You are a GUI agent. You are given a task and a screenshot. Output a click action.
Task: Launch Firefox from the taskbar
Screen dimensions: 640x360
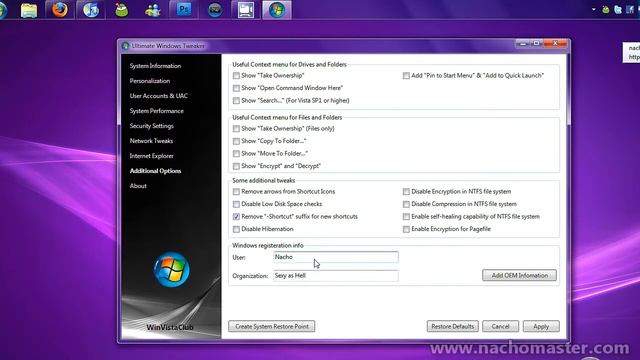tap(60, 9)
